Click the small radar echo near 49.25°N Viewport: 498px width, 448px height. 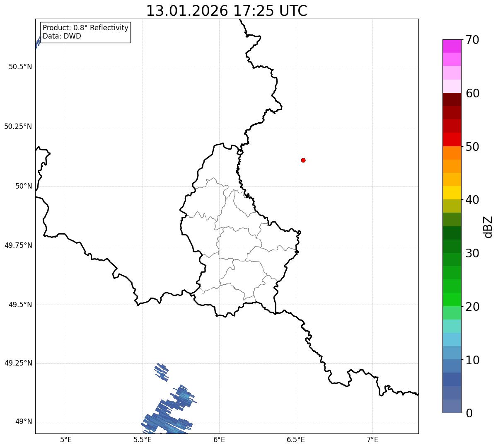162,372
